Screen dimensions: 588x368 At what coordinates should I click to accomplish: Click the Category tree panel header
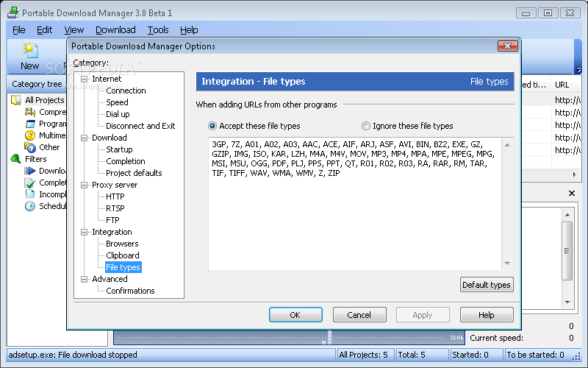pyautogui.click(x=37, y=84)
